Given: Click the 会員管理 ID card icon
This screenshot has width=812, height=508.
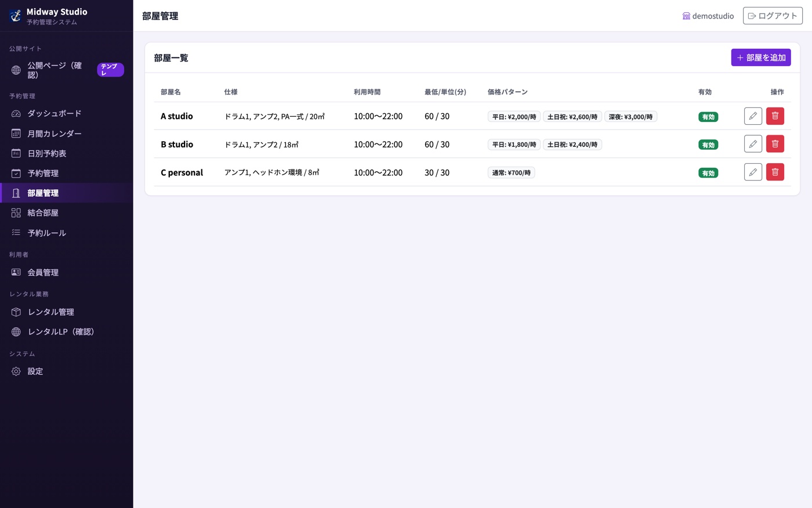Looking at the screenshot, I should (x=16, y=272).
